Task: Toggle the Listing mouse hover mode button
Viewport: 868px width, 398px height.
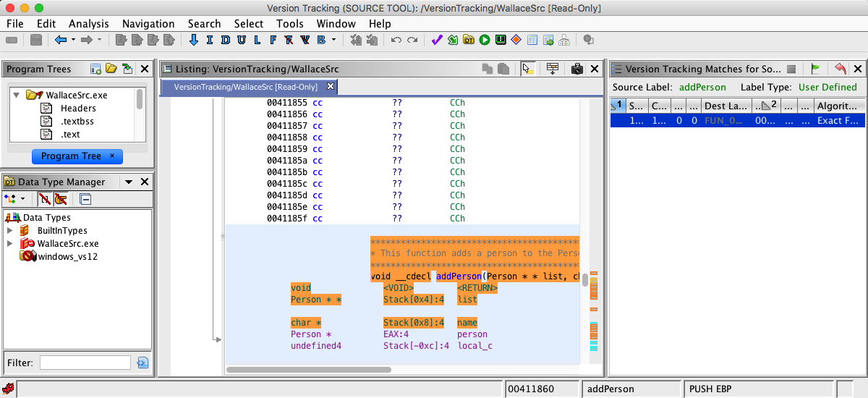Action: pos(527,69)
